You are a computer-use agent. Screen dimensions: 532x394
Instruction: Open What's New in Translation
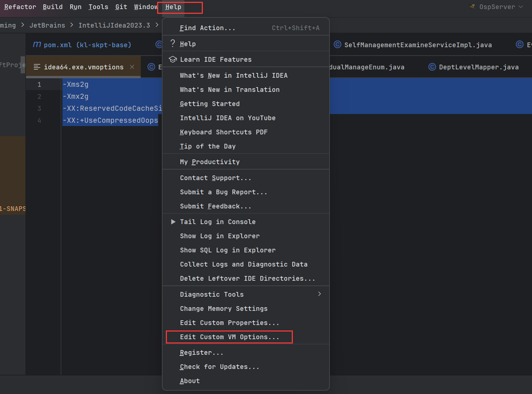[x=246, y=90]
